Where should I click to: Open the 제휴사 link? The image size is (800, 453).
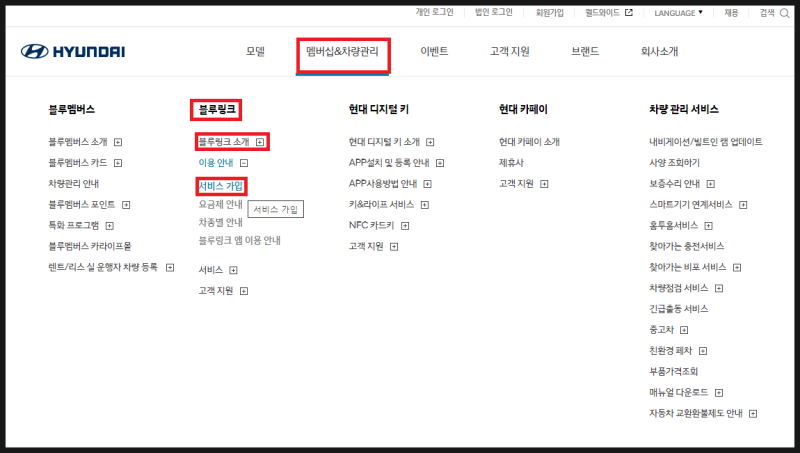click(511, 163)
